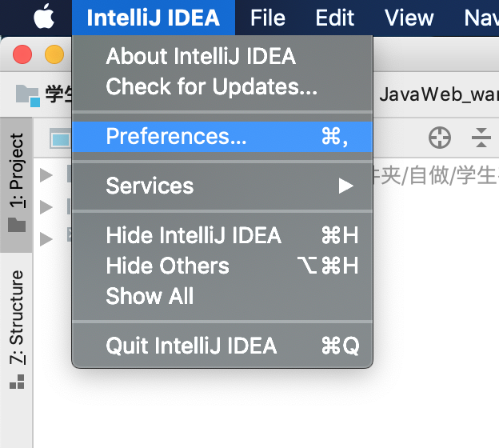Select Preferences... from the menu
Viewport: 499px width, 448px height.
[x=176, y=137]
